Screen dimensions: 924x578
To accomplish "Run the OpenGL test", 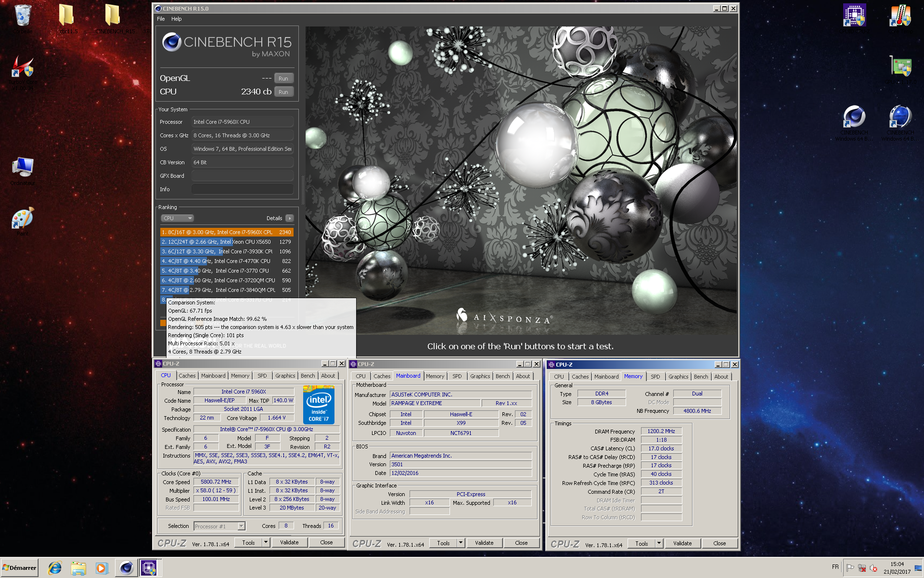I will pos(283,78).
